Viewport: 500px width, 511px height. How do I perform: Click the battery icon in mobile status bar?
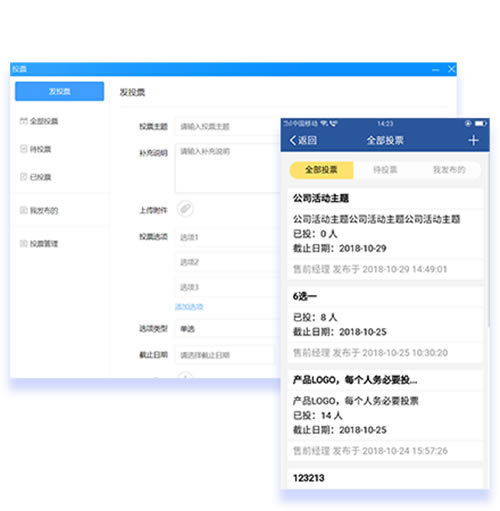(481, 124)
